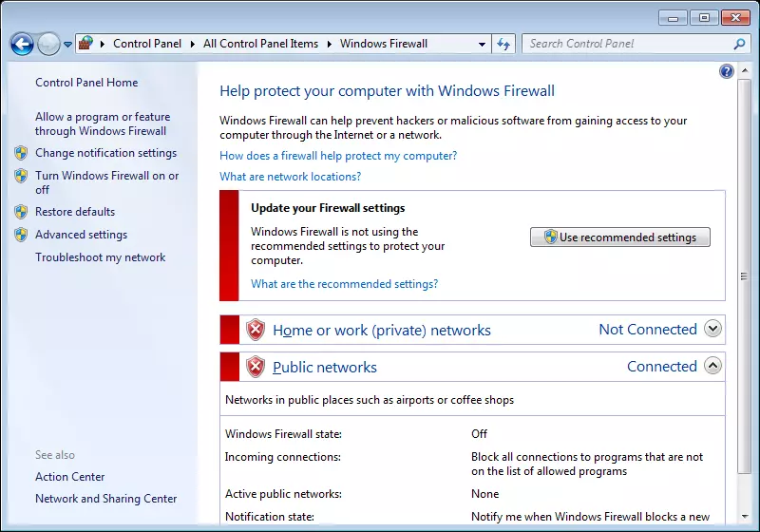Collapse Public networks section chevron
760x532 pixels.
tap(712, 366)
